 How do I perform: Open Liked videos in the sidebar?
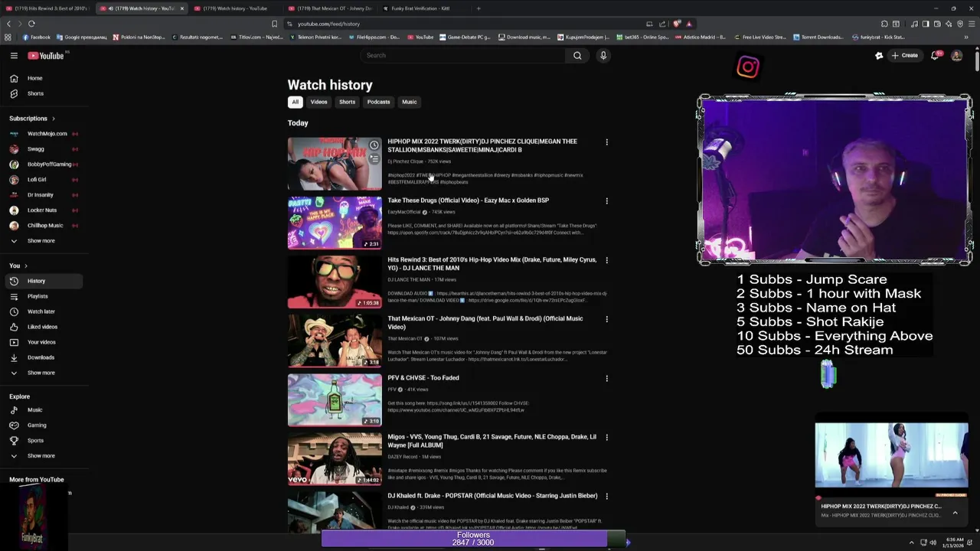(42, 327)
